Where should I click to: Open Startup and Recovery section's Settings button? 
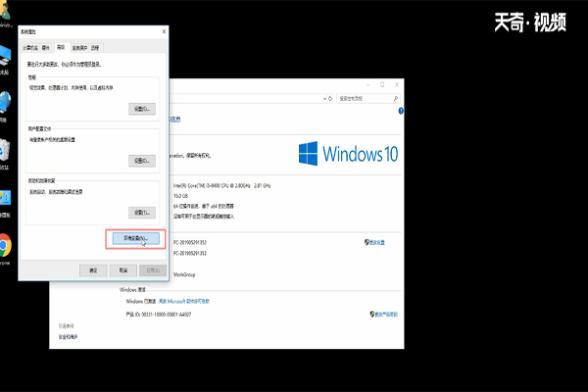pyautogui.click(x=142, y=212)
